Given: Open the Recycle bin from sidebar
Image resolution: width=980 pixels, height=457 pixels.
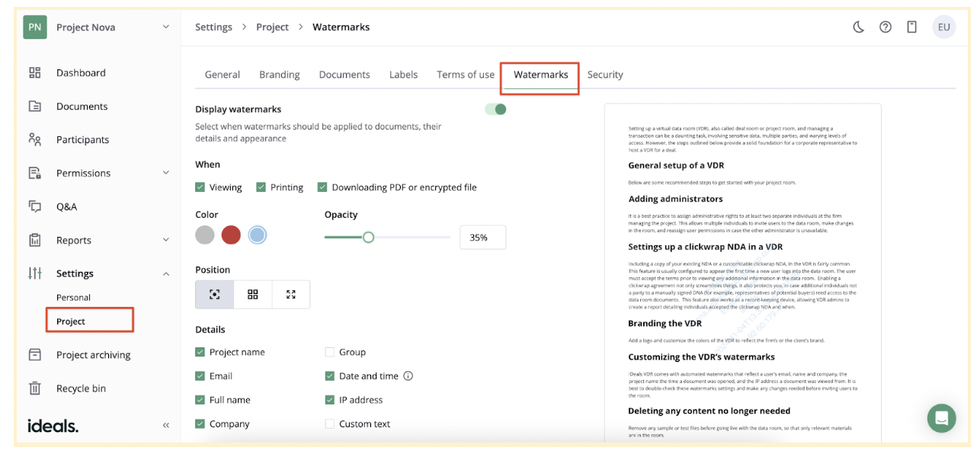Looking at the screenshot, I should click(81, 388).
